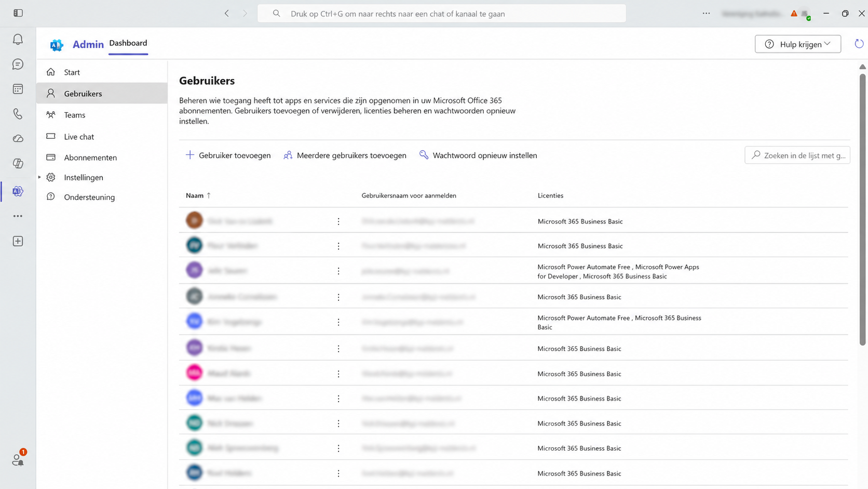Screen dimensions: 868x489
Task: Open row options for the second user
Action: (x=338, y=246)
